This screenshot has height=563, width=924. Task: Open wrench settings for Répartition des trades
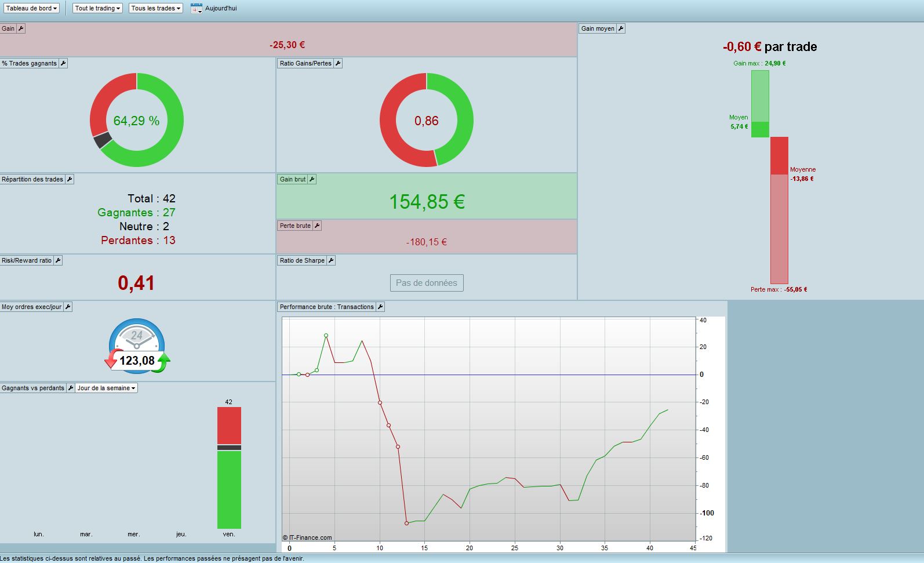tap(70, 179)
